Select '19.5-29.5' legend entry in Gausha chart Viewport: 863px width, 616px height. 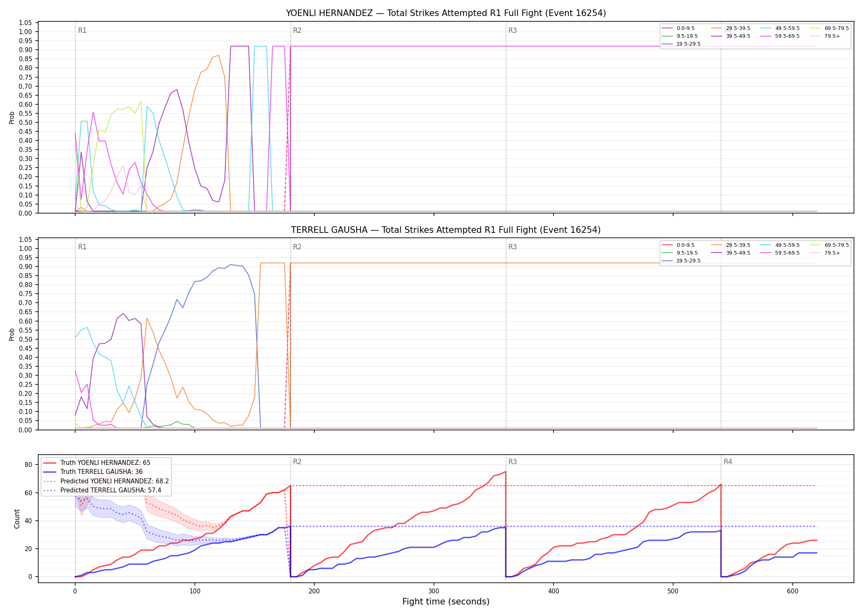681,261
